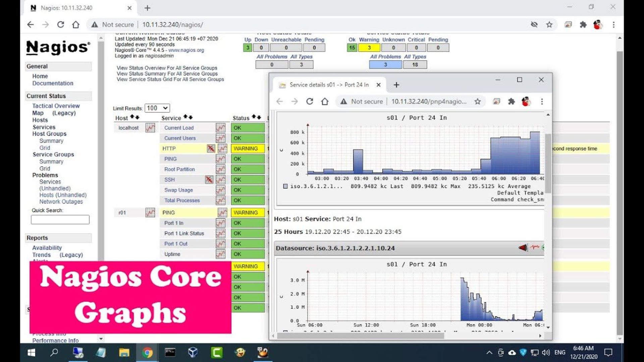Open performance graph for HTTP service

pos(222,148)
